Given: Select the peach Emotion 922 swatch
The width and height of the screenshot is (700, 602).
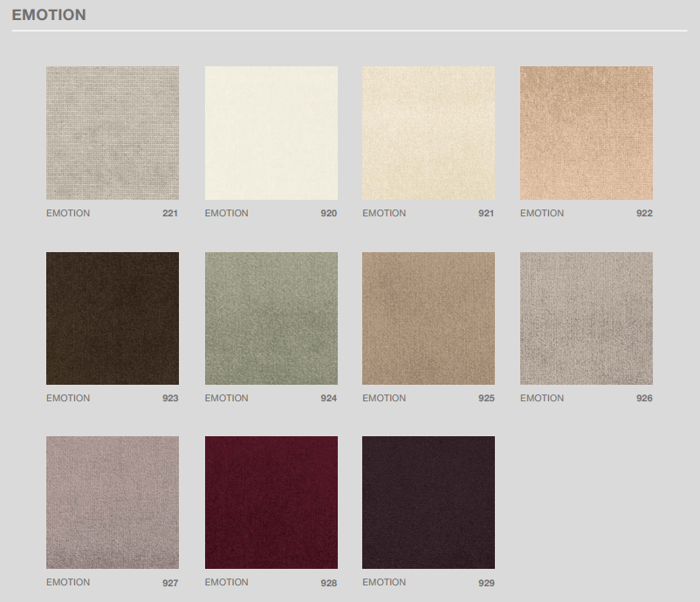Looking at the screenshot, I should [x=587, y=133].
